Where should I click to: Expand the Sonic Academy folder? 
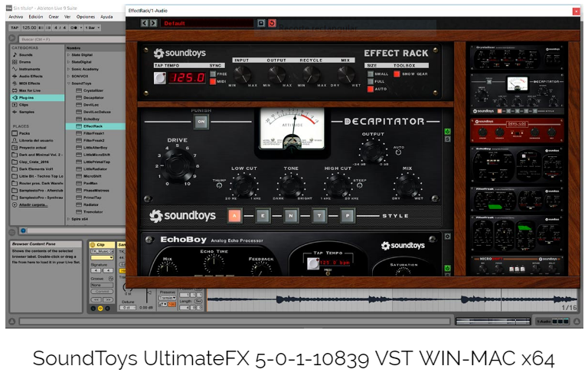[x=68, y=69]
